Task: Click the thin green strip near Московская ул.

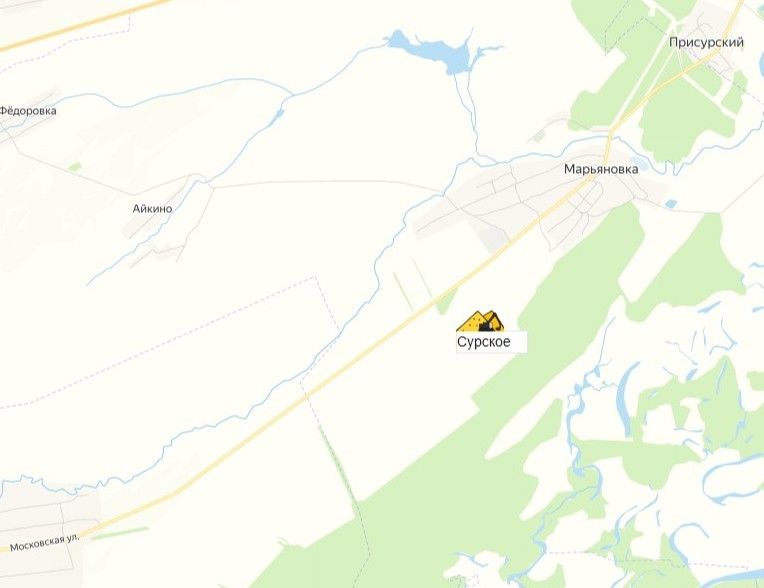Action: [120, 533]
